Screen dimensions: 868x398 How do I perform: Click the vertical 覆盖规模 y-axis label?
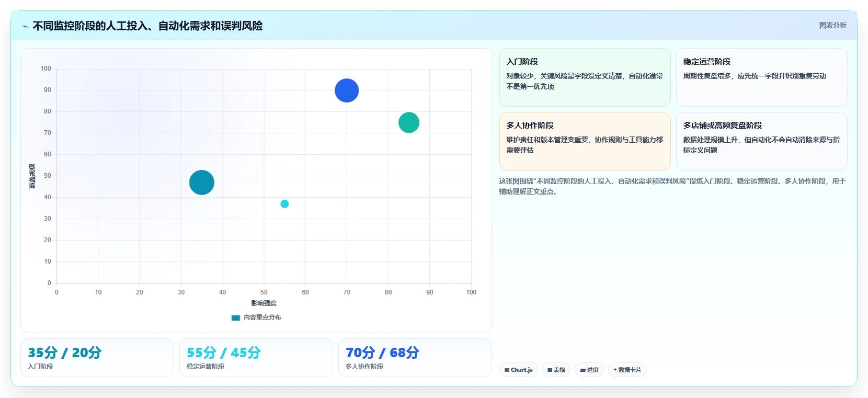[x=32, y=176]
